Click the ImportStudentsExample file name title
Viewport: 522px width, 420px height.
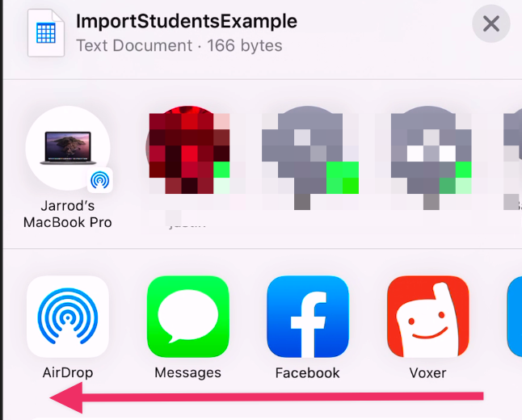[187, 21]
